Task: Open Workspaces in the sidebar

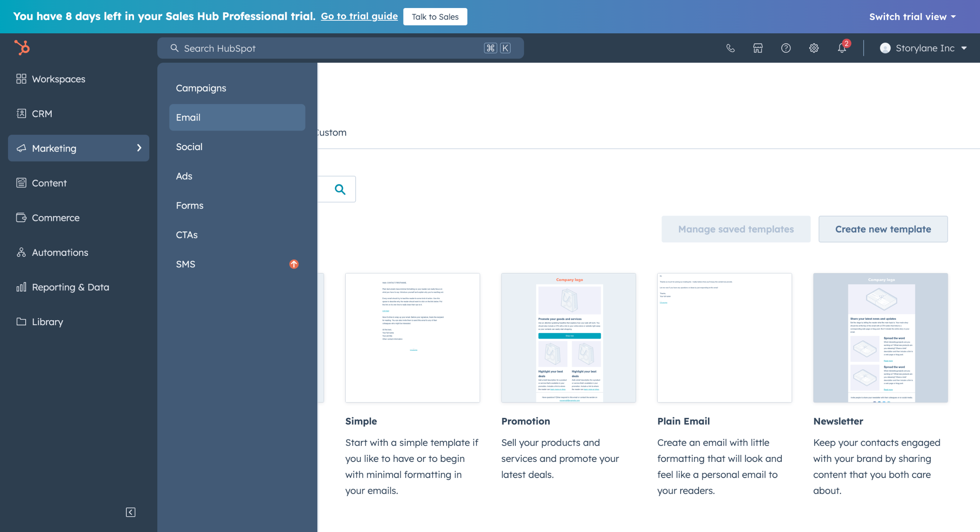Action: pyautogui.click(x=78, y=79)
